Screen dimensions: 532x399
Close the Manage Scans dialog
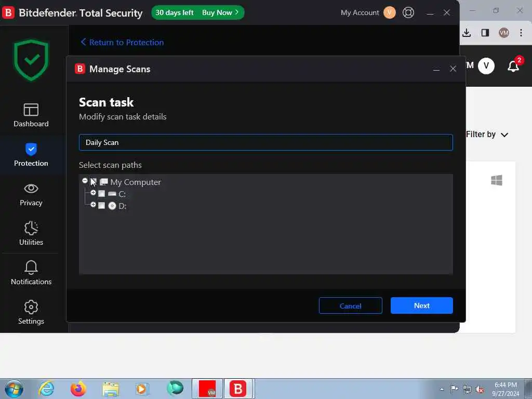click(453, 69)
